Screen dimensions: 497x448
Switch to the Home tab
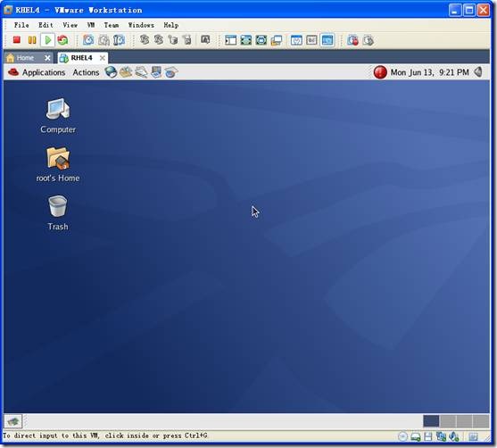tap(25, 58)
